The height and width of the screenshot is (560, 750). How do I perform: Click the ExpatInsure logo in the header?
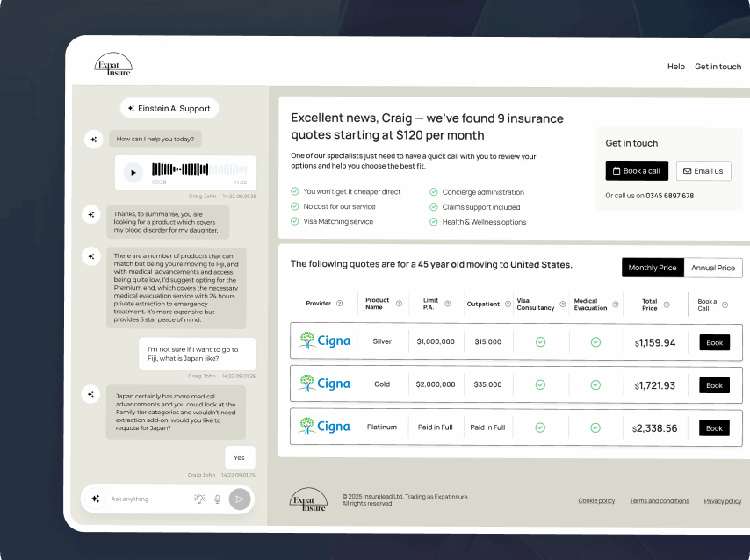pos(113,64)
